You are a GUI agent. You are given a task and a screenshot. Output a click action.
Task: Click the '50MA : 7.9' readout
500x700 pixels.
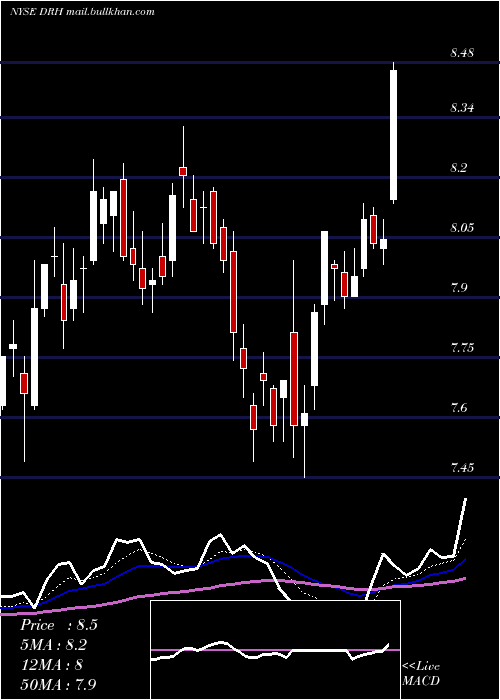(x=59, y=684)
